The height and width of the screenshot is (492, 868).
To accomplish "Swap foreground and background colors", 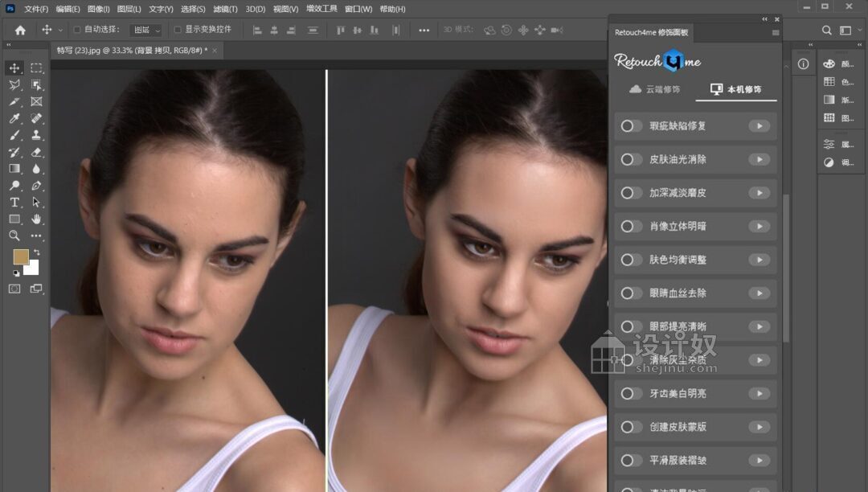I will pyautogui.click(x=36, y=252).
